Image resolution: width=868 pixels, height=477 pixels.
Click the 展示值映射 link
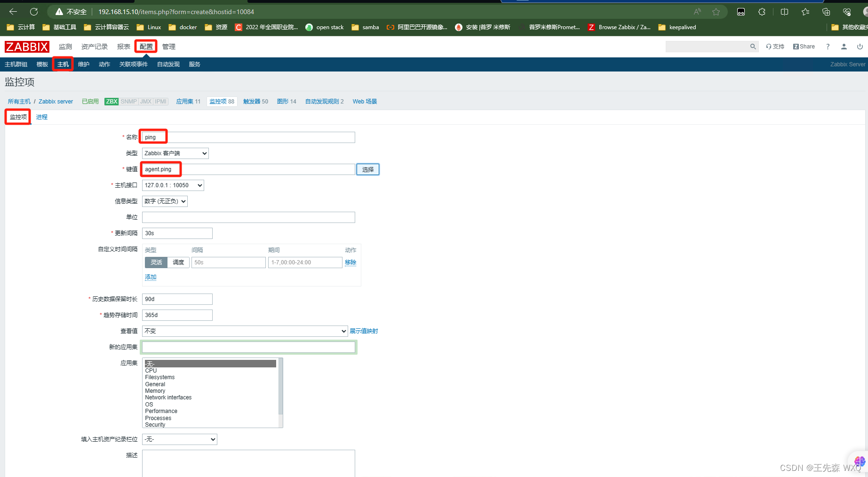point(364,331)
